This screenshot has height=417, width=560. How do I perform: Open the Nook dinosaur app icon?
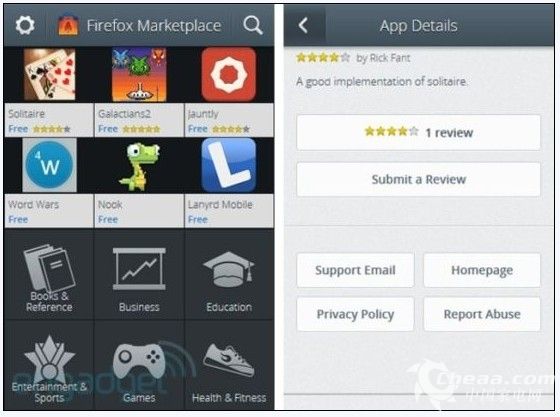[x=139, y=166]
